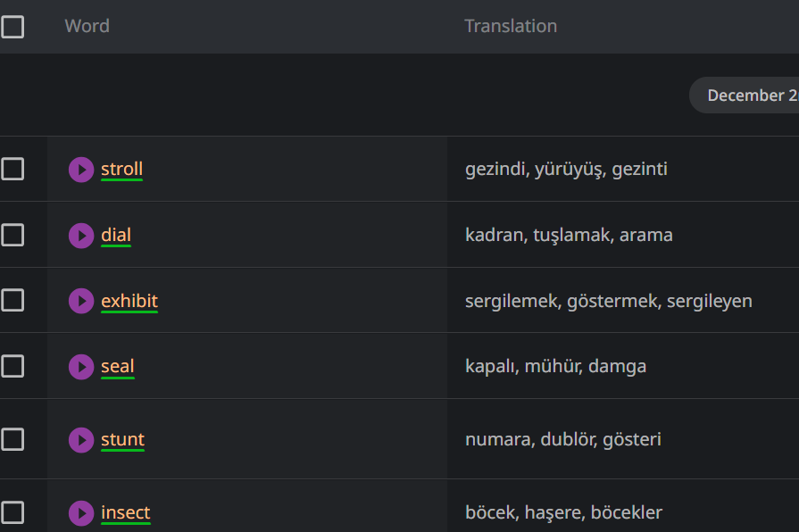Sort by the Word column header
Screen dimensions: 799x532
87,26
